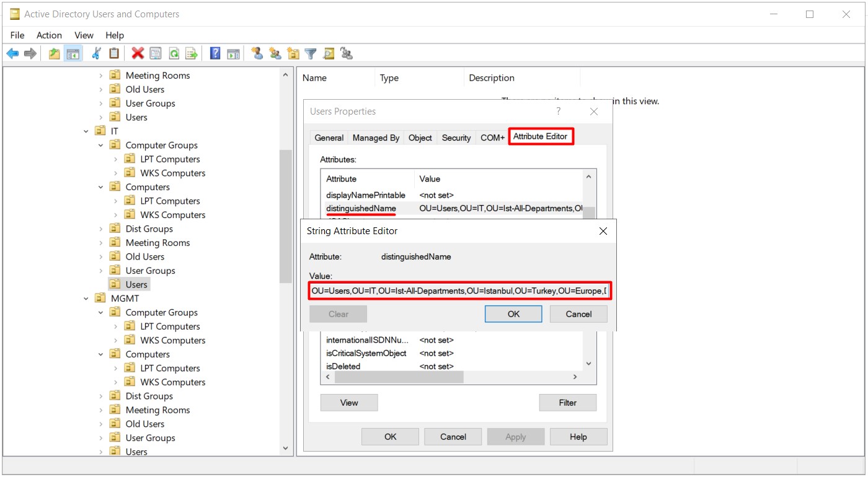868x477 pixels.
Task: Click the Active Directory app icon in the title bar
Action: (15, 14)
